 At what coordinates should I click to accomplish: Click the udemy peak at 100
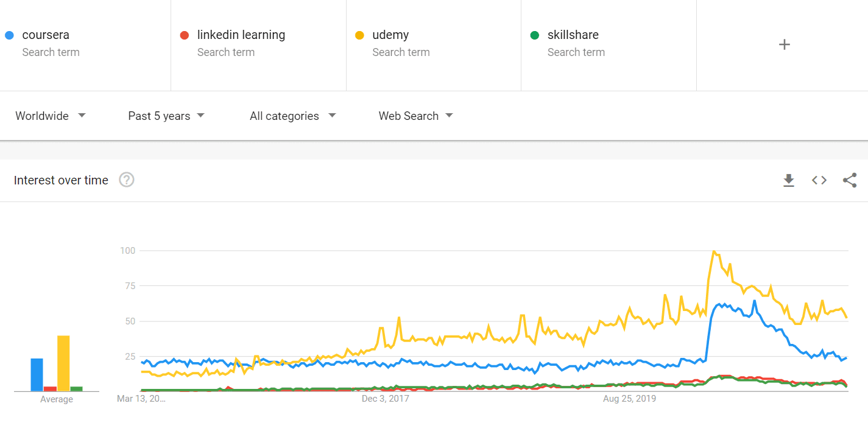tap(713, 251)
